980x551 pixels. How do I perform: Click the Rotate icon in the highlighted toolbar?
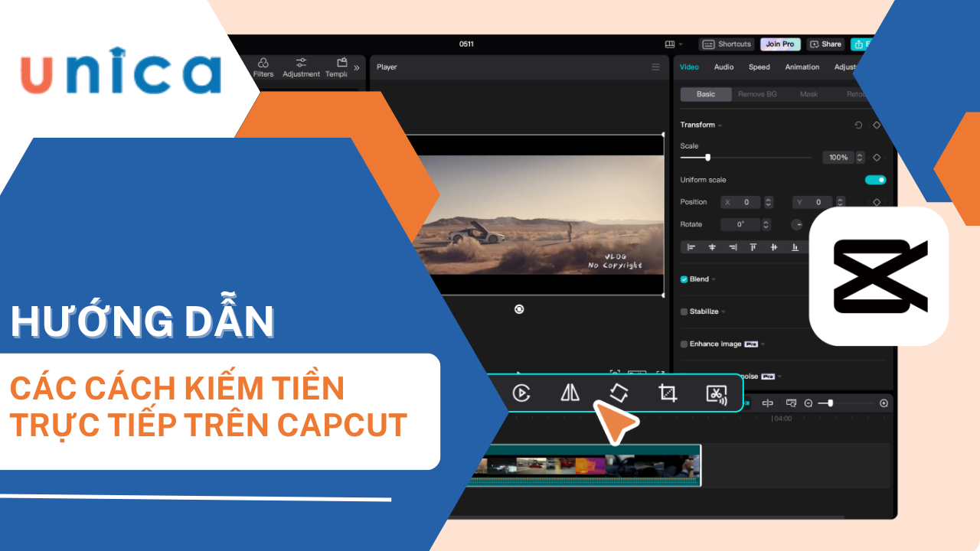(619, 393)
